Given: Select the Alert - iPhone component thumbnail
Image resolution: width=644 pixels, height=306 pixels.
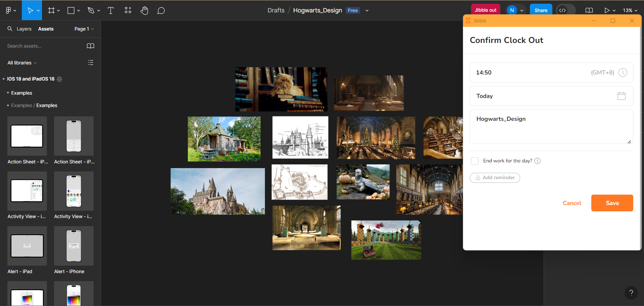Looking at the screenshot, I should [x=74, y=246].
